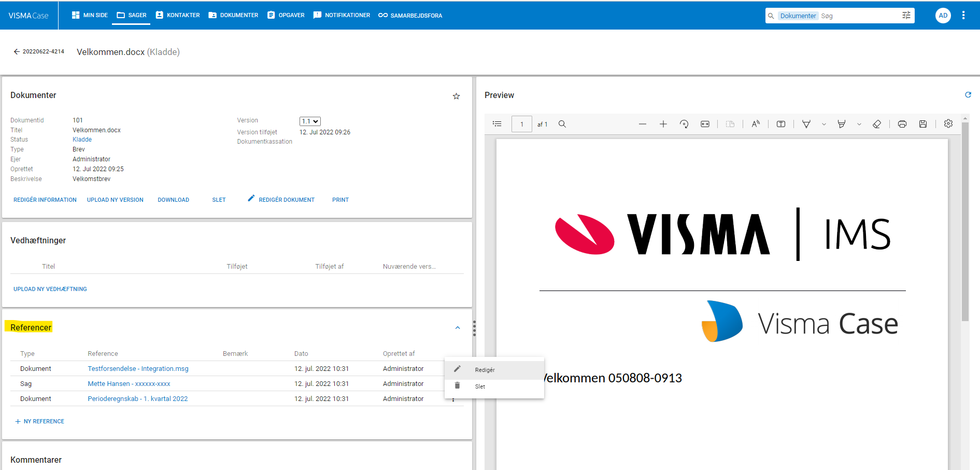Click the VISMA Case logo
Image resolution: width=980 pixels, height=470 pixels.
point(29,16)
